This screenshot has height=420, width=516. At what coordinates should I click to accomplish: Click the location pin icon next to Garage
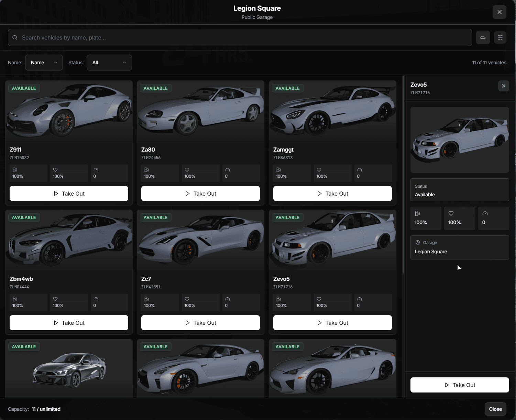tap(418, 243)
